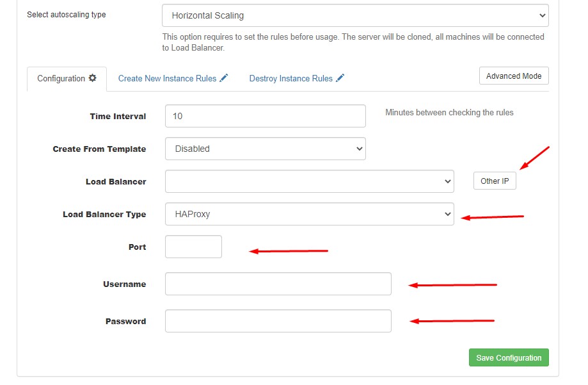The image size is (588, 385).
Task: Choose a Load Balancer Type from HAProxy dropdown
Action: 310,214
